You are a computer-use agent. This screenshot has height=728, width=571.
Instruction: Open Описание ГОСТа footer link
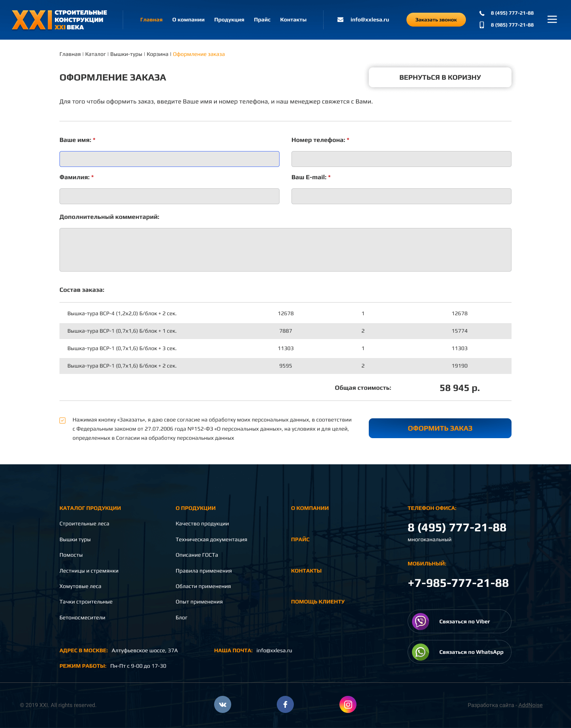(197, 555)
